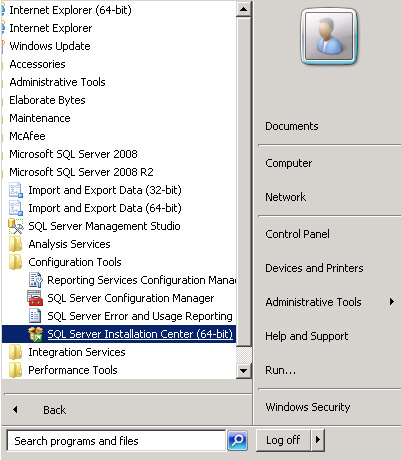Open Windows Update

click(50, 46)
